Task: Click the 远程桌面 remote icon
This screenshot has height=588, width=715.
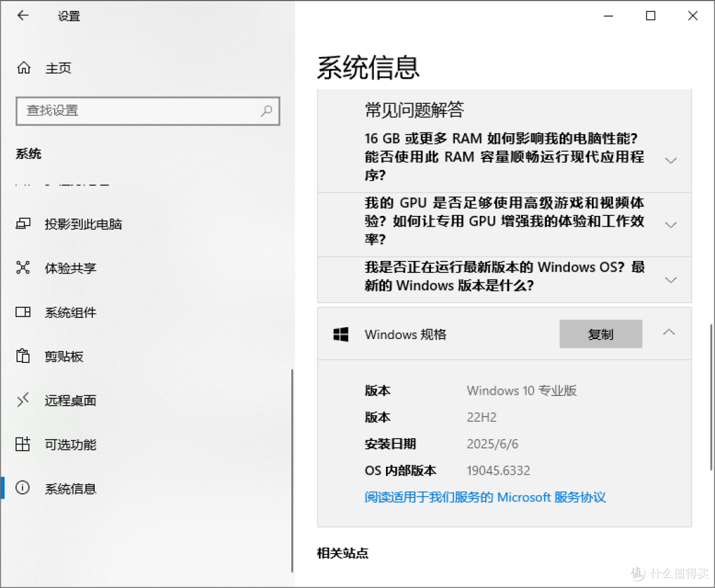Action: (23, 400)
